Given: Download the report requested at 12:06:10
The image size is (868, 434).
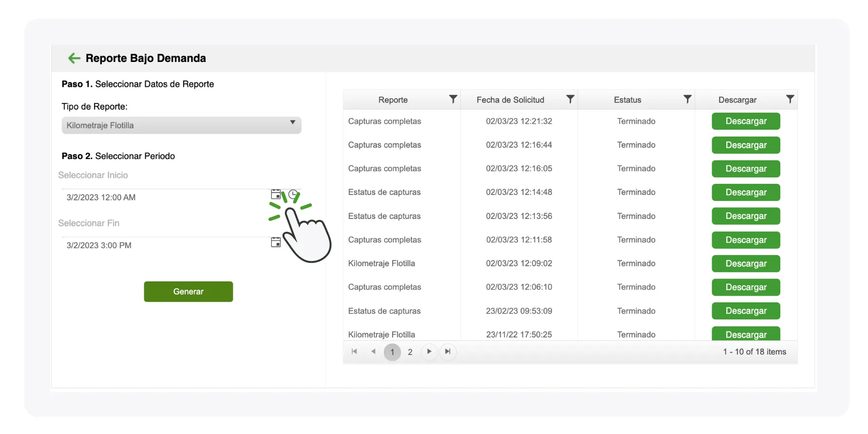Looking at the screenshot, I should [746, 287].
